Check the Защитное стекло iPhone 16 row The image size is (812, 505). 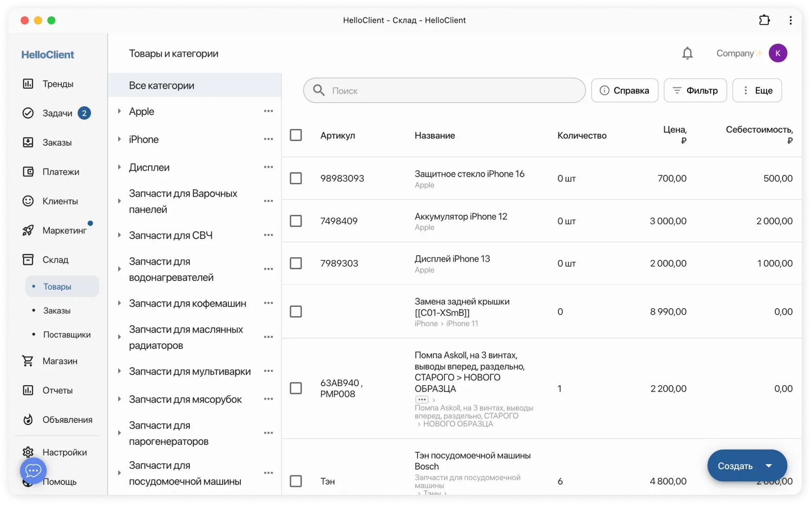click(296, 178)
